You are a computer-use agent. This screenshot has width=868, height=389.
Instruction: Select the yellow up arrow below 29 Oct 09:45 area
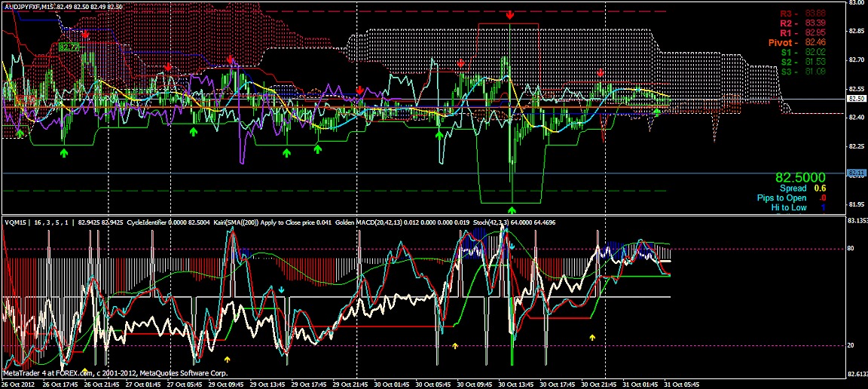(228, 358)
